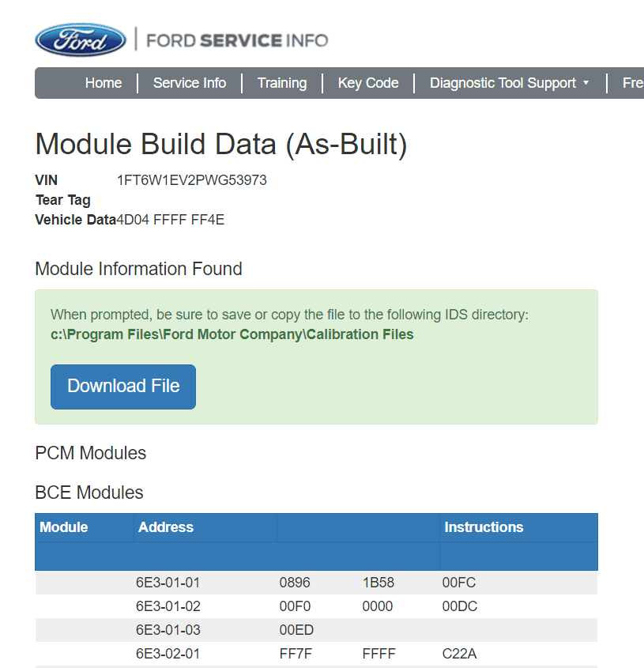Click the Module column header
644x668 pixels.
click(64, 526)
